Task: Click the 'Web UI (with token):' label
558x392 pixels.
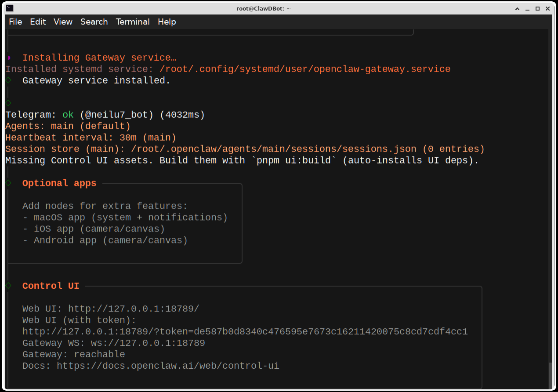Action: click(x=80, y=320)
